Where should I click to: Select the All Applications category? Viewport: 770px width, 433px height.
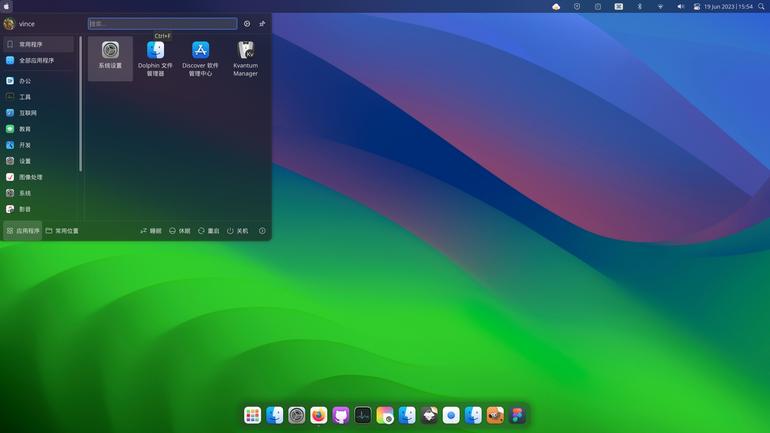(x=38, y=60)
